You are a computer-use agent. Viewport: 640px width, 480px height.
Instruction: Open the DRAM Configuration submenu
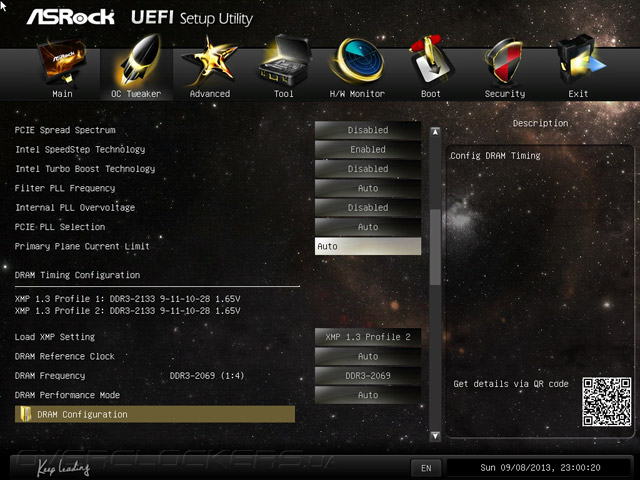155,414
